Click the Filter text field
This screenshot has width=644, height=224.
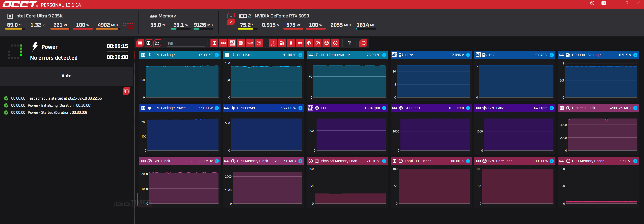pyautogui.click(x=185, y=43)
